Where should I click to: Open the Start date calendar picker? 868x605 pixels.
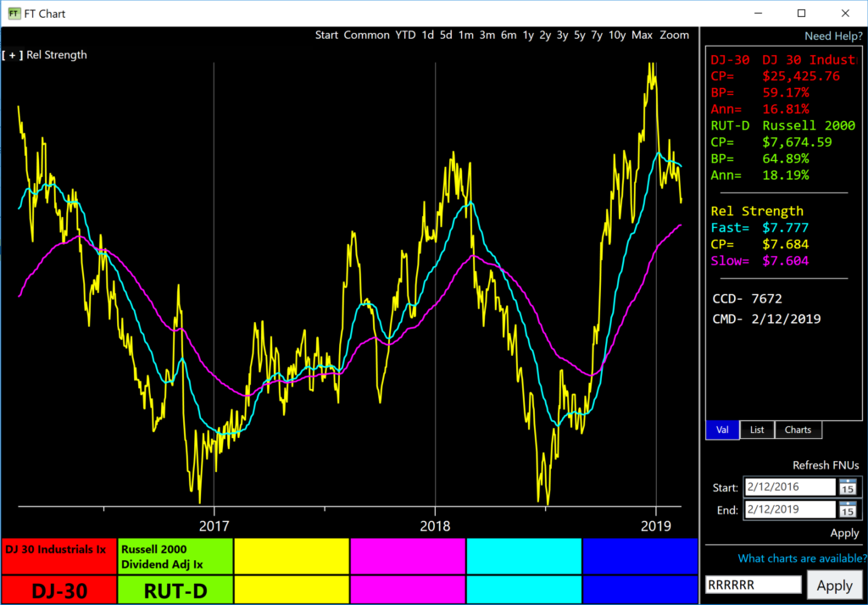pos(847,486)
